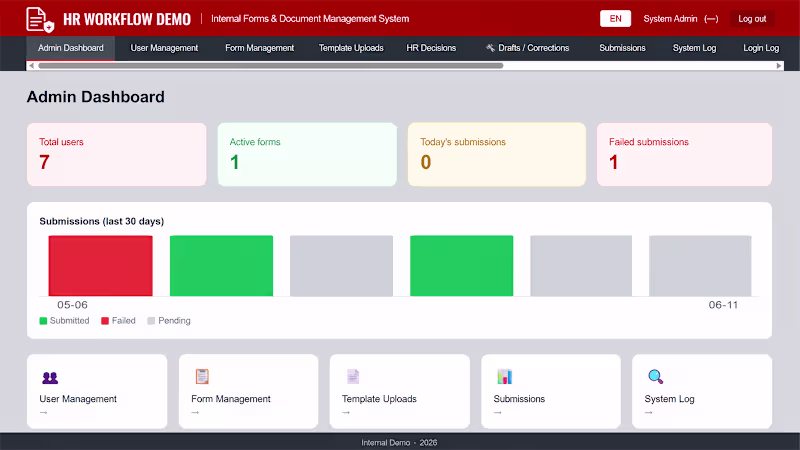Screen dimensions: 800x450
Task: Click the Submissions (last 30 days) heading
Action: pos(102,221)
